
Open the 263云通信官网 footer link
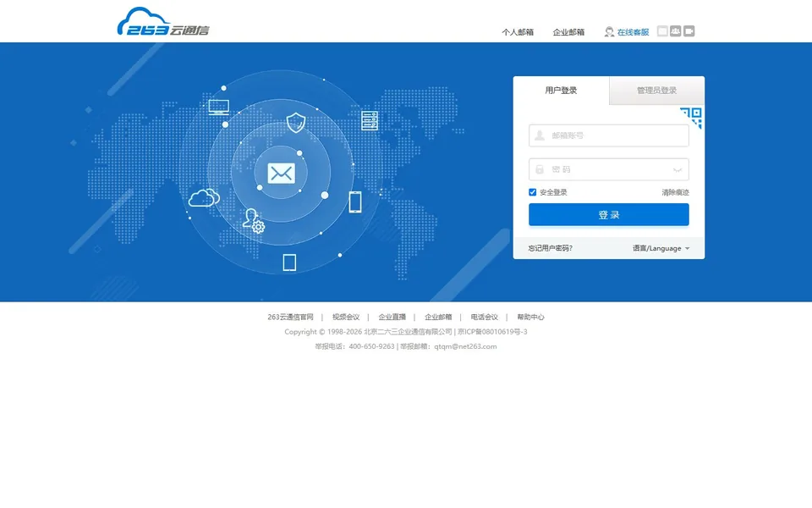pyautogui.click(x=290, y=317)
